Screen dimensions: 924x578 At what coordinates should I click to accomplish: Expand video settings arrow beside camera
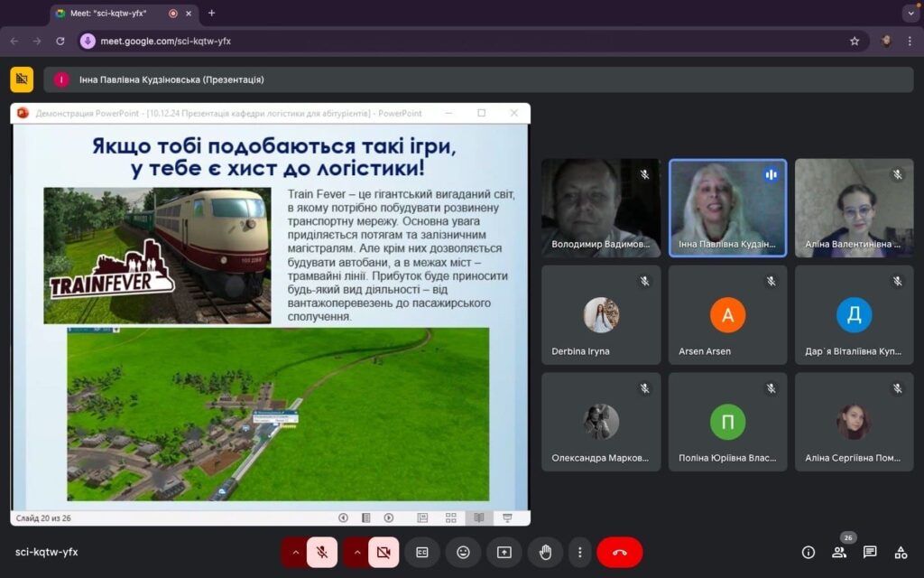coord(357,553)
